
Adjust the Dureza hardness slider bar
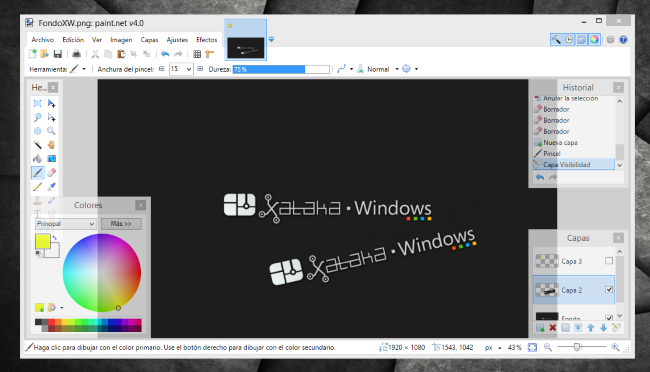[281, 69]
